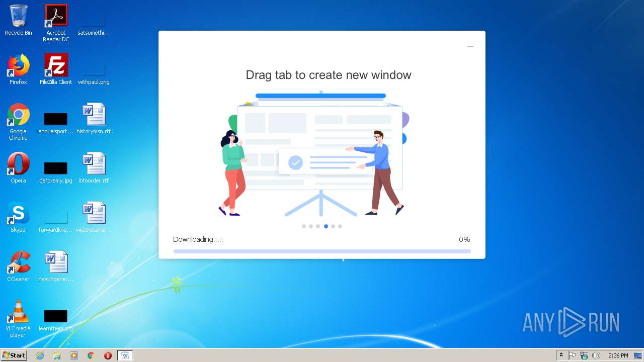
Task: Launch the Opera browser shortcut
Action: [x=18, y=168]
